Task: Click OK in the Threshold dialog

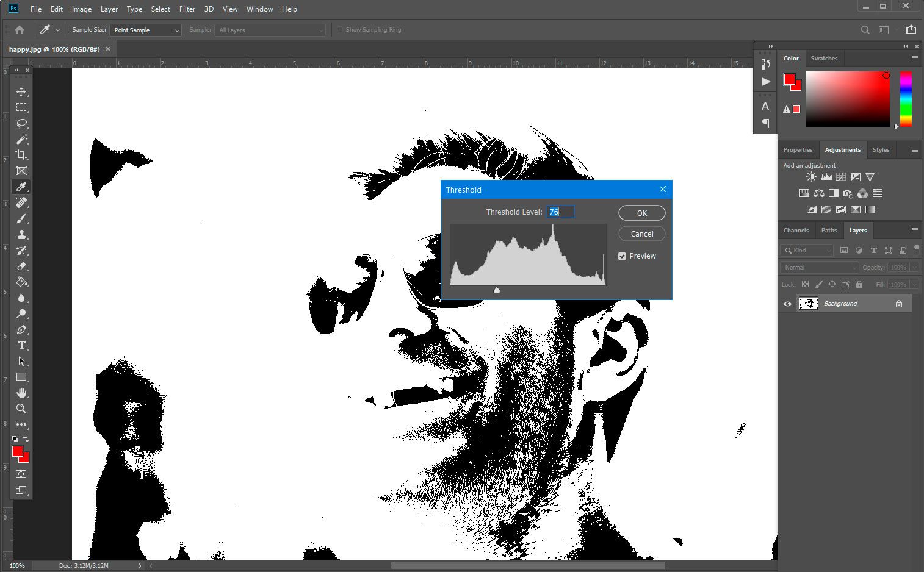Action: pyautogui.click(x=641, y=213)
